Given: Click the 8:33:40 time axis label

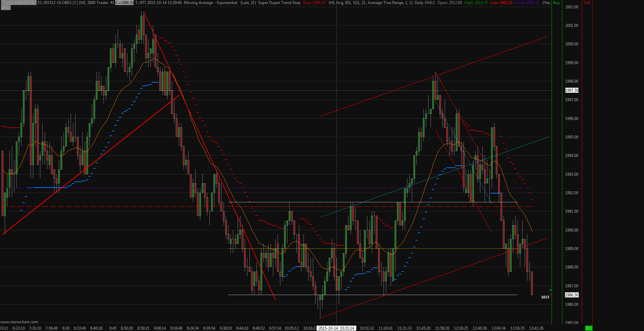Looking at the screenshot, I should tap(80, 328).
